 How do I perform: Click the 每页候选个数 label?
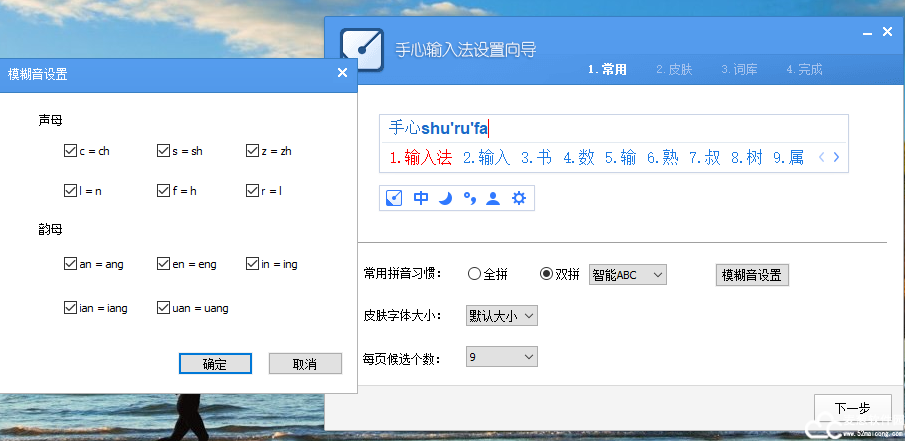click(x=402, y=359)
